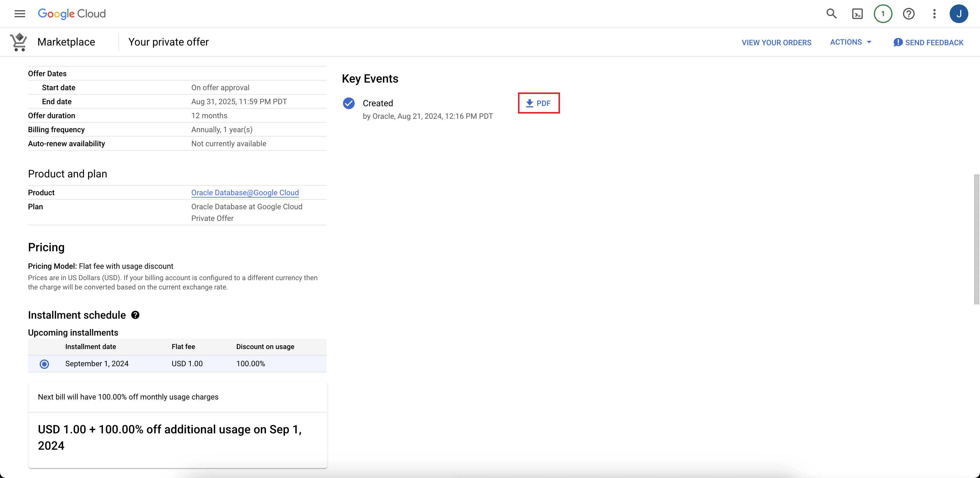Open notifications showing 1 alert
Screen dimensions: 980x478
pos(883,14)
